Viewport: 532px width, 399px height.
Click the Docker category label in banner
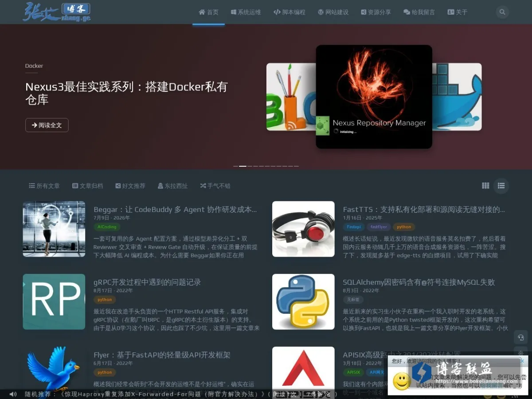[34, 66]
